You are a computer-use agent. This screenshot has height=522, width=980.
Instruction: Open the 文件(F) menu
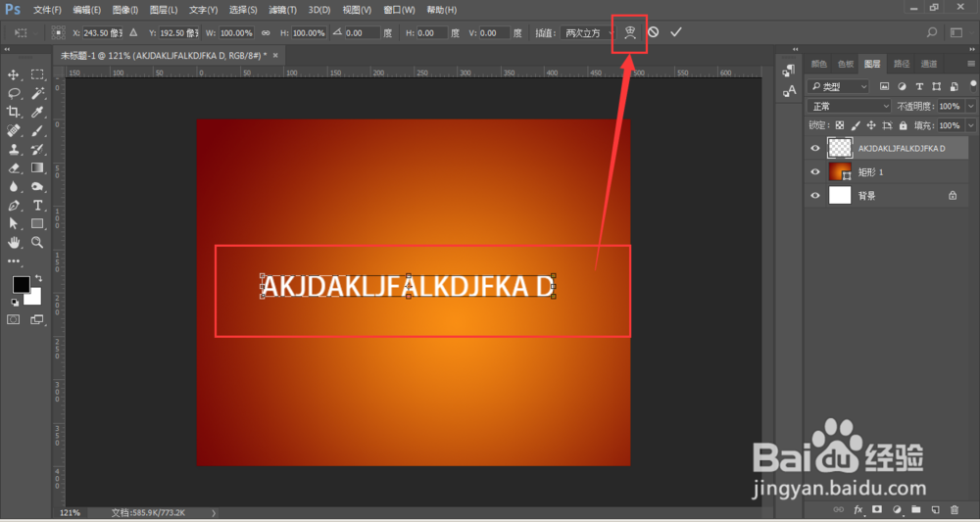tap(47, 10)
